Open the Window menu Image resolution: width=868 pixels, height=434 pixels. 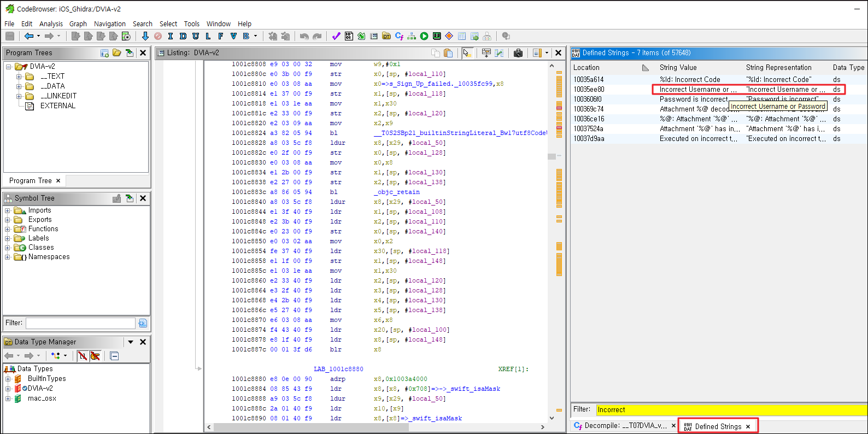(x=219, y=24)
